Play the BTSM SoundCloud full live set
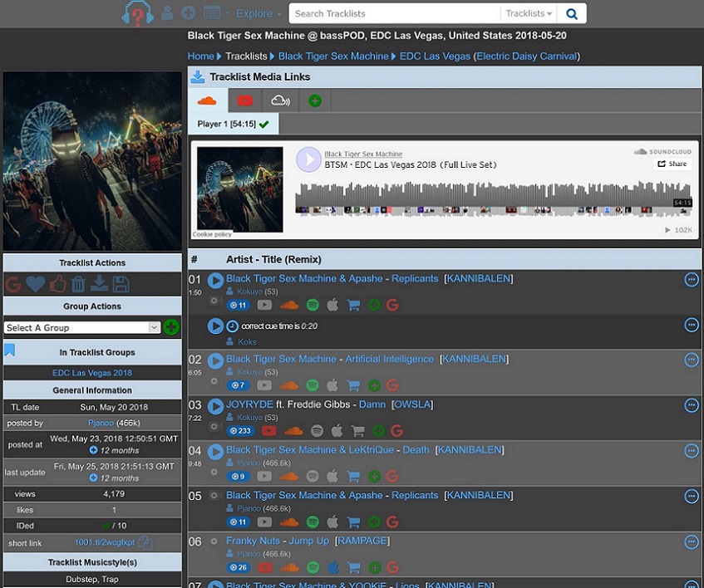 point(308,159)
